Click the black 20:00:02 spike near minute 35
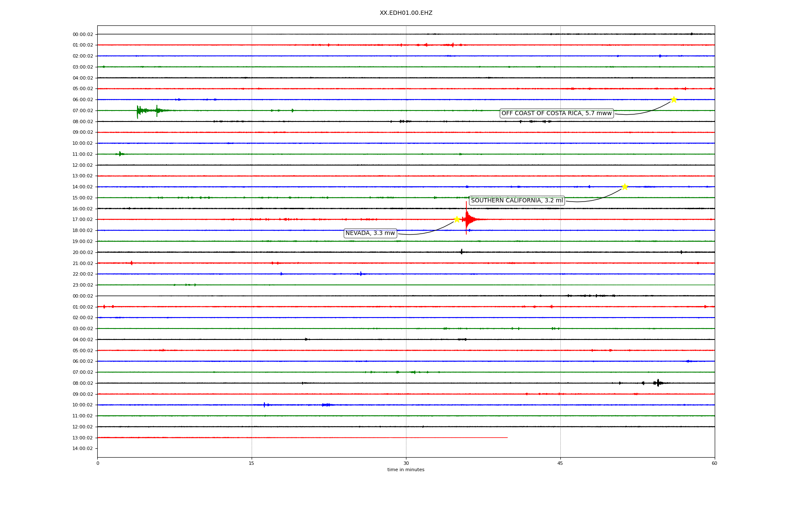812x508 pixels. point(461,252)
